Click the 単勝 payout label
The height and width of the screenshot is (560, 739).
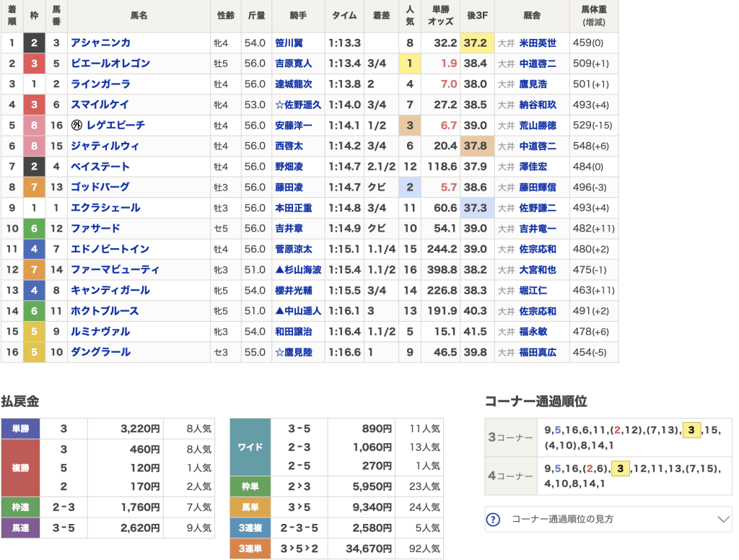20,429
